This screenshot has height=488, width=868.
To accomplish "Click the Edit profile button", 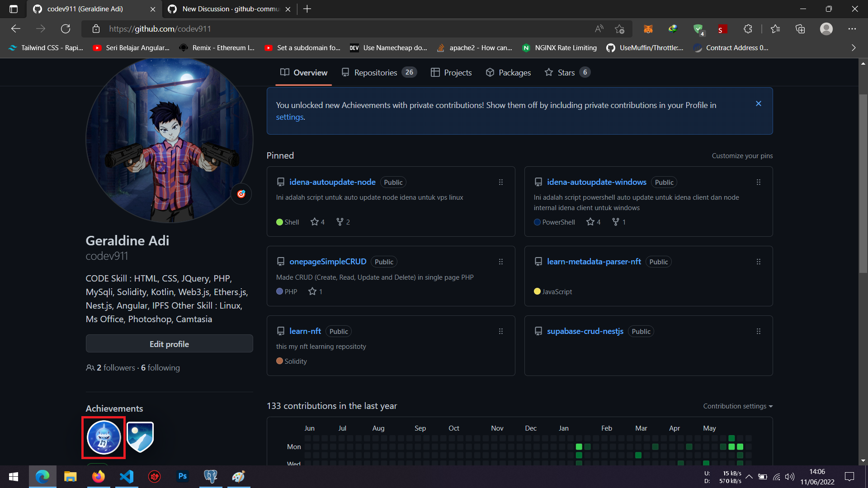I will click(169, 343).
